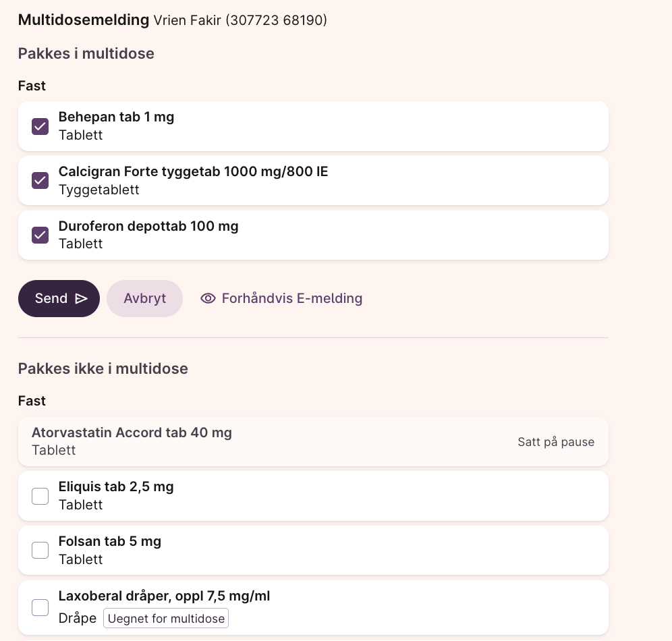The height and width of the screenshot is (641, 672).
Task: Click the Uegnet for multidose tag
Action: click(165, 619)
